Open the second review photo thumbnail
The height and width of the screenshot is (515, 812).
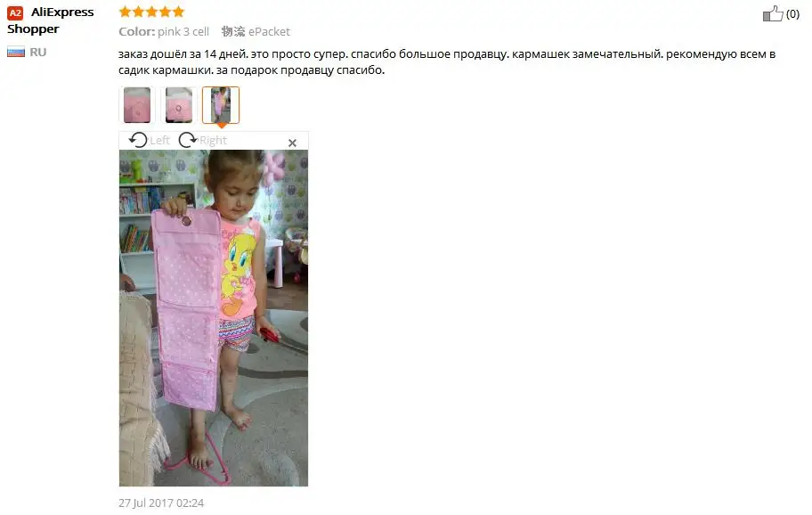(x=179, y=104)
